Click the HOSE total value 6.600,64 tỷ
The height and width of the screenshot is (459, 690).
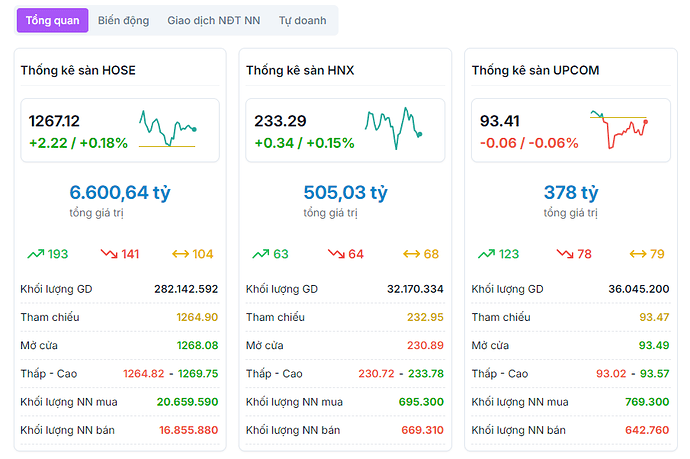[120, 192]
